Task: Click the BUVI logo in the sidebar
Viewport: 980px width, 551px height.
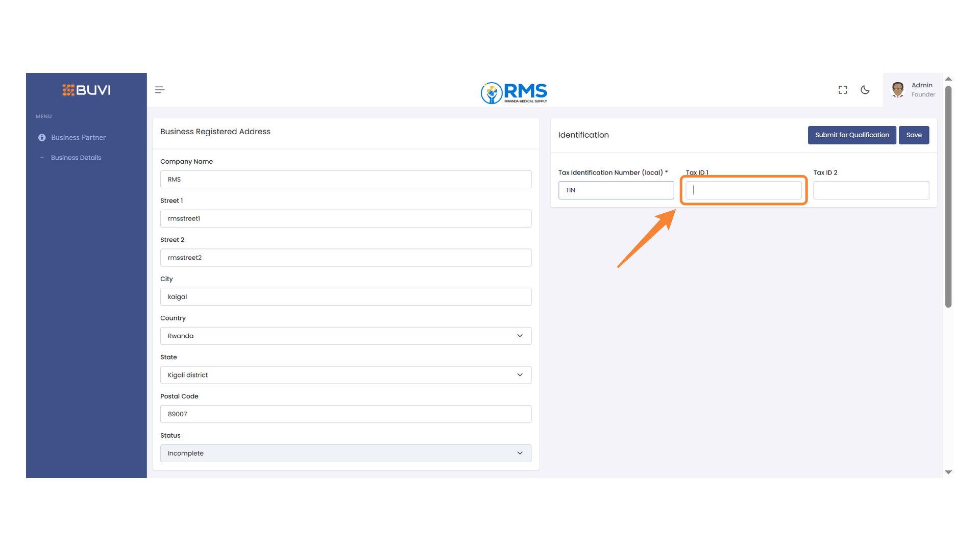Action: (86, 90)
